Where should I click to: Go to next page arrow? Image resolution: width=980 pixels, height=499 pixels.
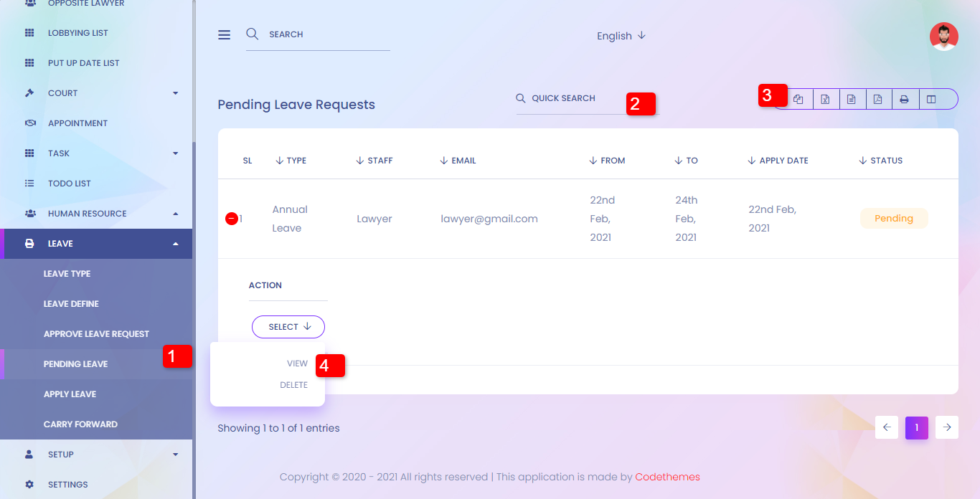pyautogui.click(x=947, y=427)
